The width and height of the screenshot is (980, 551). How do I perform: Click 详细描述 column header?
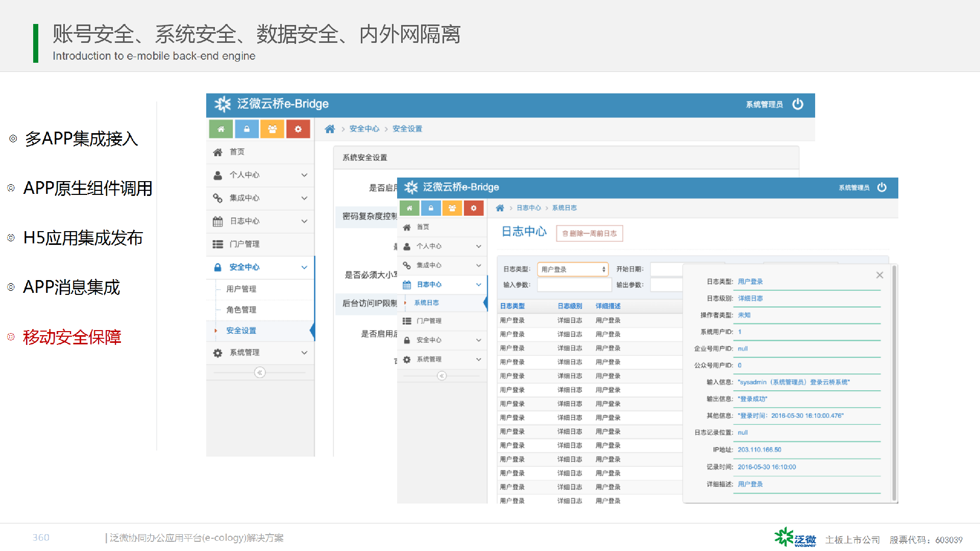pyautogui.click(x=608, y=306)
